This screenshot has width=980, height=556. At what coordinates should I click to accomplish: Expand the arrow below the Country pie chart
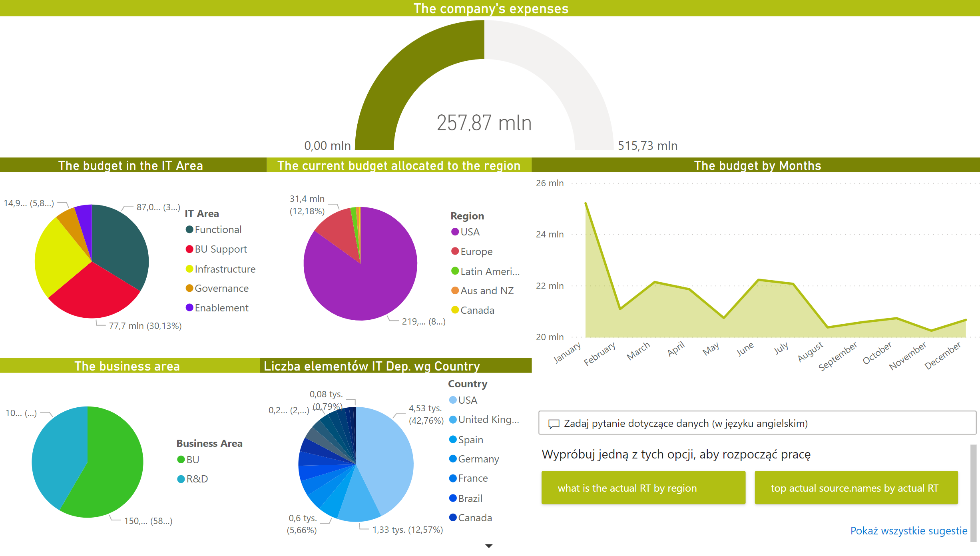[488, 545]
